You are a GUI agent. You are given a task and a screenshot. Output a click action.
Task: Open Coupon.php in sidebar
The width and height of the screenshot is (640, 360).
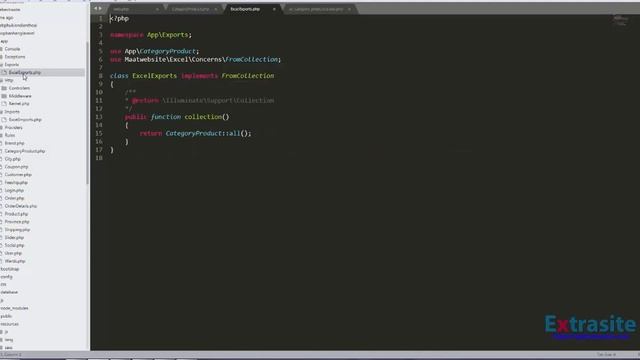(16, 167)
